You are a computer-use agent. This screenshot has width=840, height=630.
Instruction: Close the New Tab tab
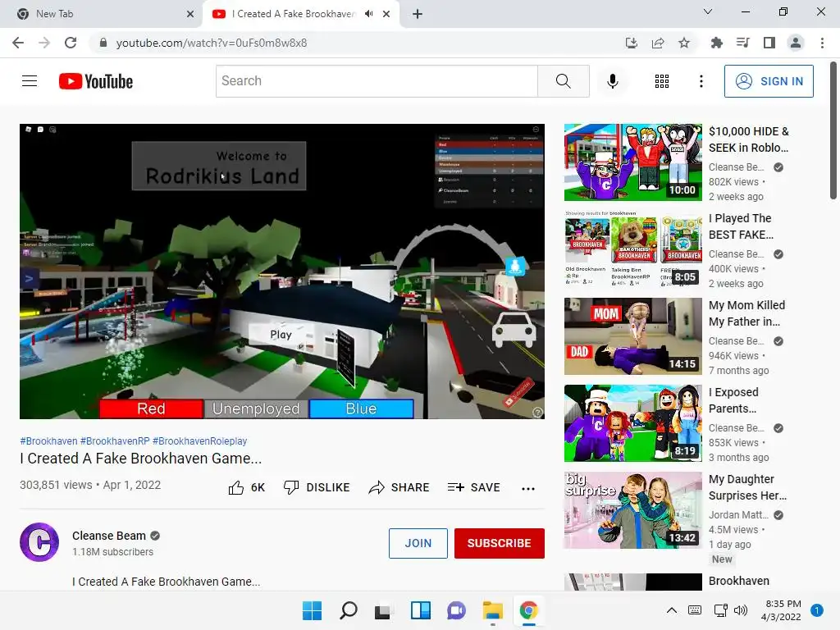click(x=190, y=14)
